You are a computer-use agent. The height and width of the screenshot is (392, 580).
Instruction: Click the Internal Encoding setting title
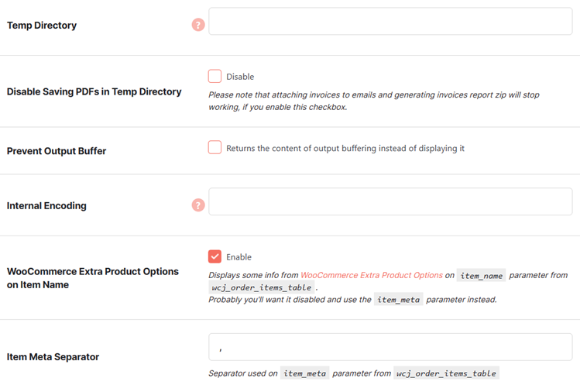[46, 206]
